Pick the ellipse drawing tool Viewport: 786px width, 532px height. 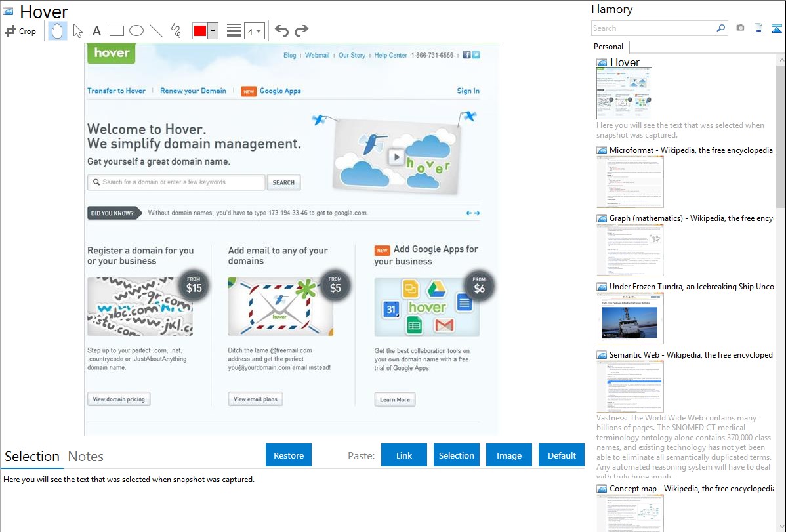tap(136, 31)
